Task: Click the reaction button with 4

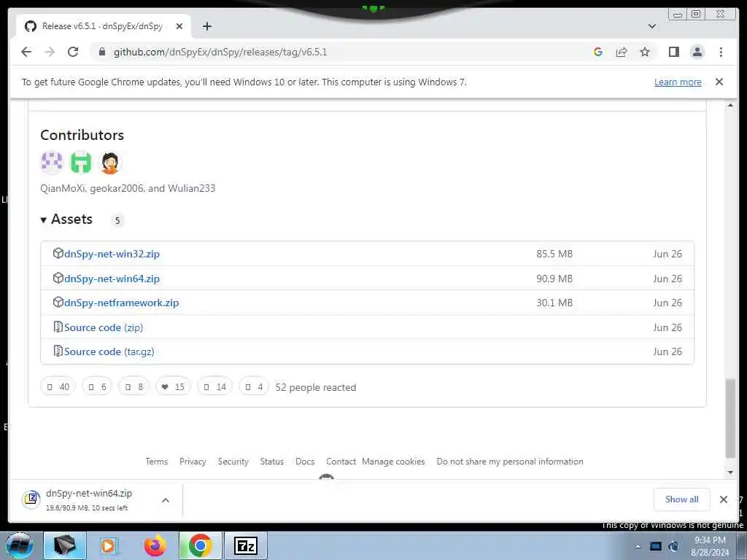Action: coord(254,386)
